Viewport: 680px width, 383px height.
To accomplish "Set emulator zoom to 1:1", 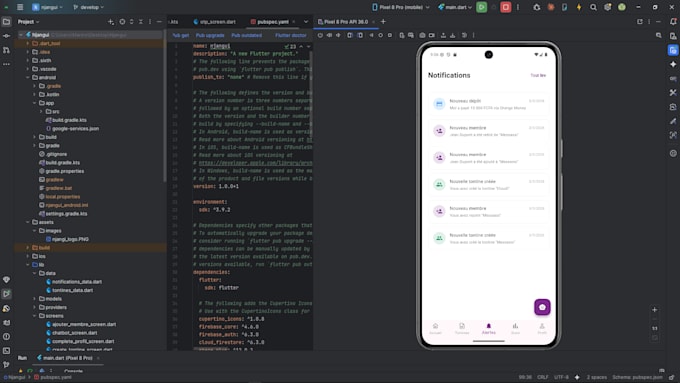I will point(654,328).
